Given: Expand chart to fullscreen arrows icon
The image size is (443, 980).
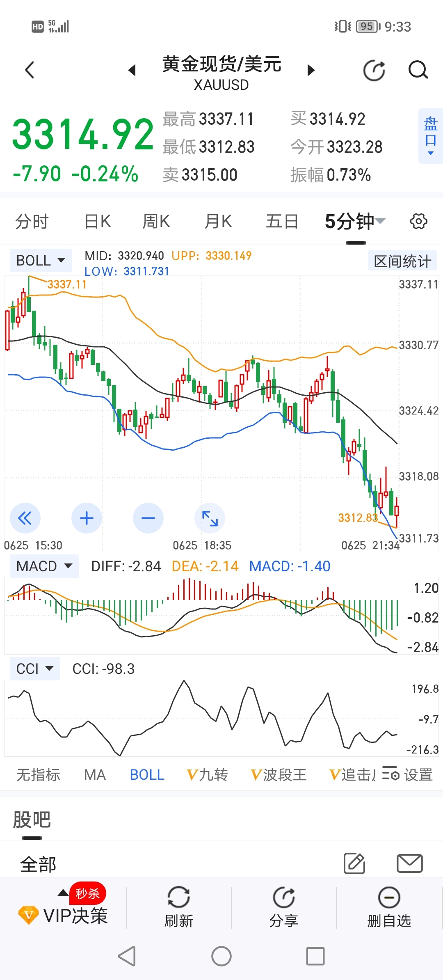Looking at the screenshot, I should (210, 518).
